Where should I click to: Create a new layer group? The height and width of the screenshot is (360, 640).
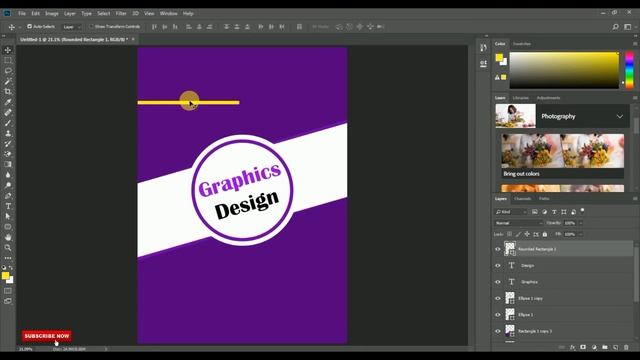pos(605,347)
